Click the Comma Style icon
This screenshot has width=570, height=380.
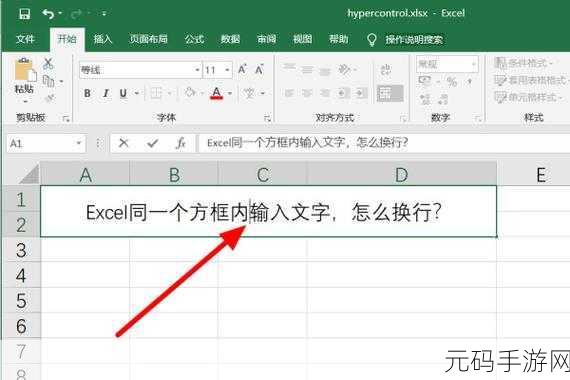tap(470, 81)
